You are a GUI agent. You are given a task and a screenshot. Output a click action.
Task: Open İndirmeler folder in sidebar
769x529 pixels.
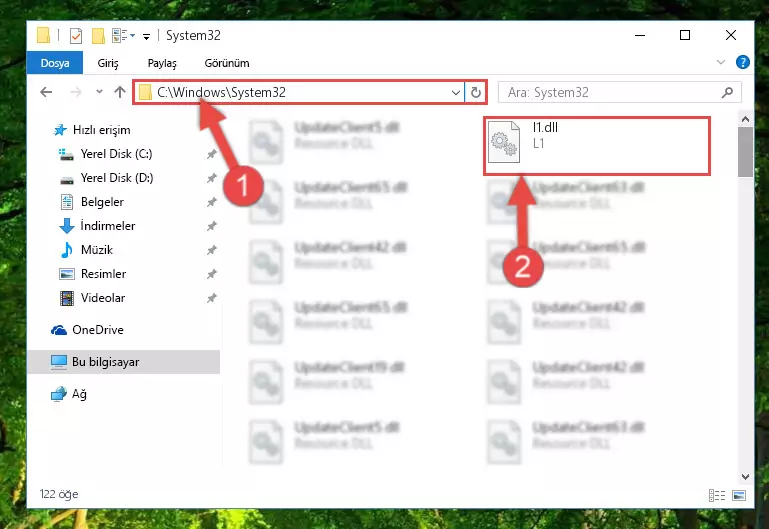click(107, 226)
